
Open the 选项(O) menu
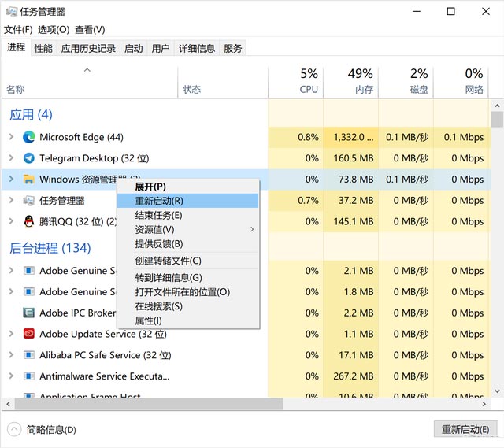click(x=54, y=30)
